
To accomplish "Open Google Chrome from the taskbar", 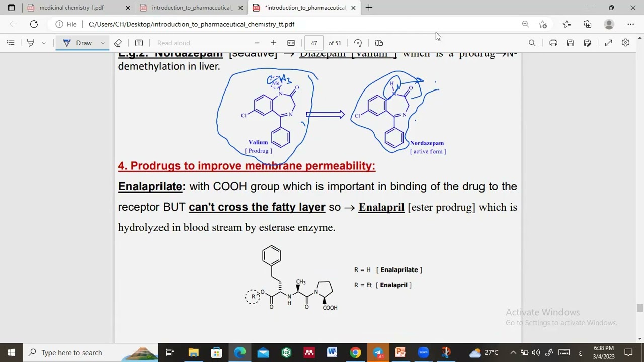I will (355, 352).
